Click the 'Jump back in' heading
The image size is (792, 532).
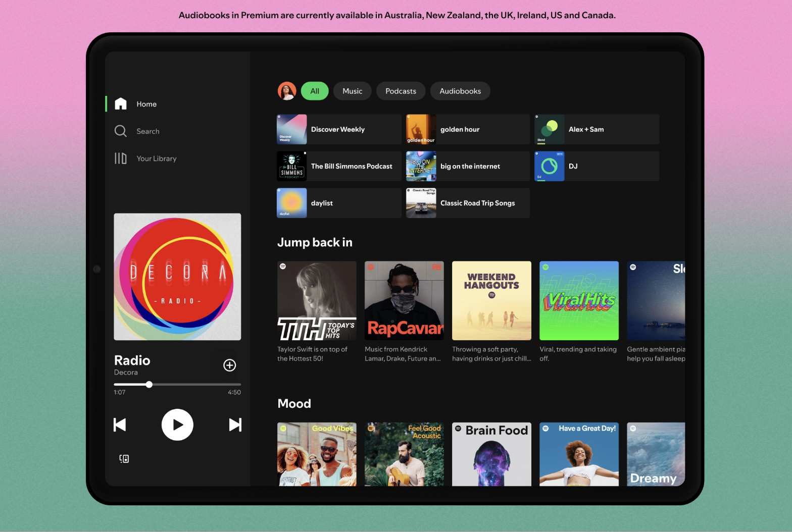[x=315, y=242]
